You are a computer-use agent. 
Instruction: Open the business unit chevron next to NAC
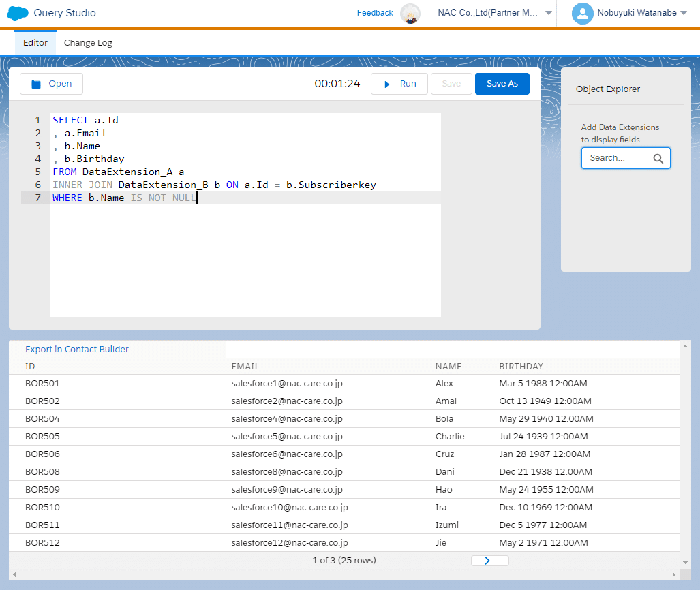click(550, 12)
